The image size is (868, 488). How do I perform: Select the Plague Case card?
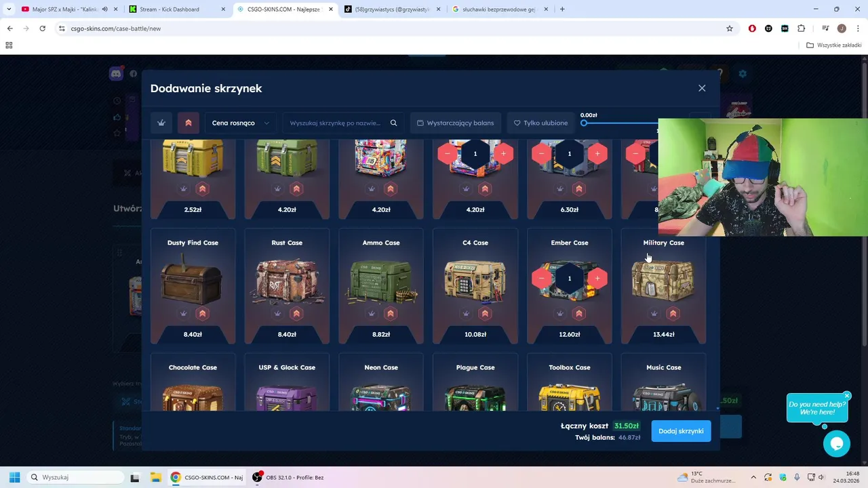tap(475, 383)
